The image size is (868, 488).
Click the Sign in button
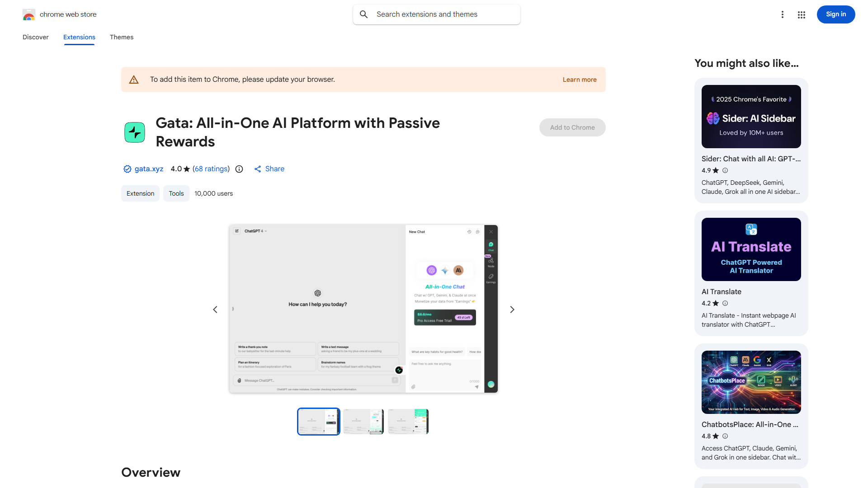point(835,14)
